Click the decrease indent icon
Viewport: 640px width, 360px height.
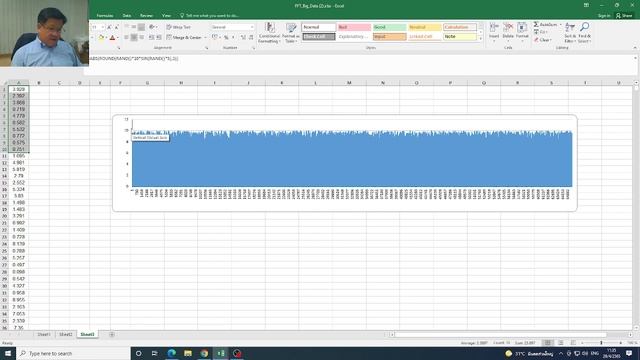click(x=151, y=37)
